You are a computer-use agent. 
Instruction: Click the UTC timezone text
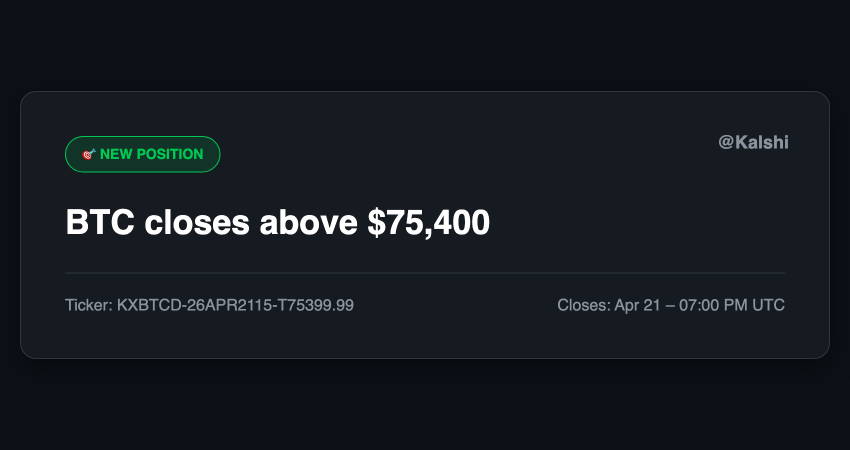click(768, 304)
